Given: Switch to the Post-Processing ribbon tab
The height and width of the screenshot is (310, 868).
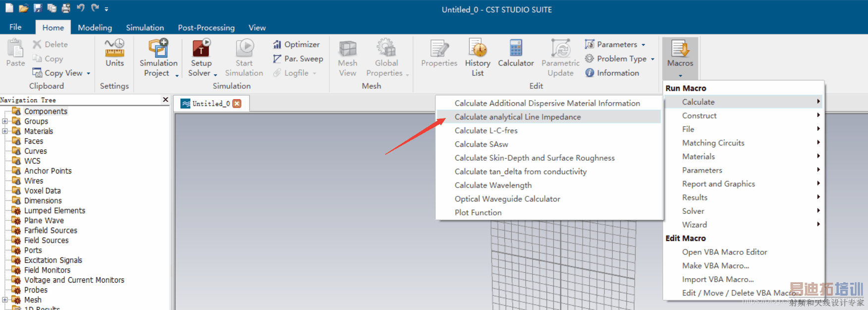Looking at the screenshot, I should coord(206,27).
